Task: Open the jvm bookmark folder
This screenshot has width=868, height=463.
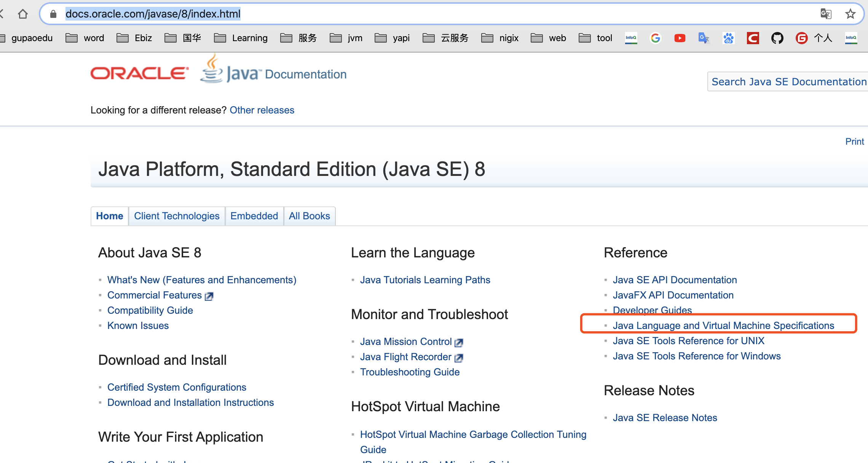Action: pos(346,38)
